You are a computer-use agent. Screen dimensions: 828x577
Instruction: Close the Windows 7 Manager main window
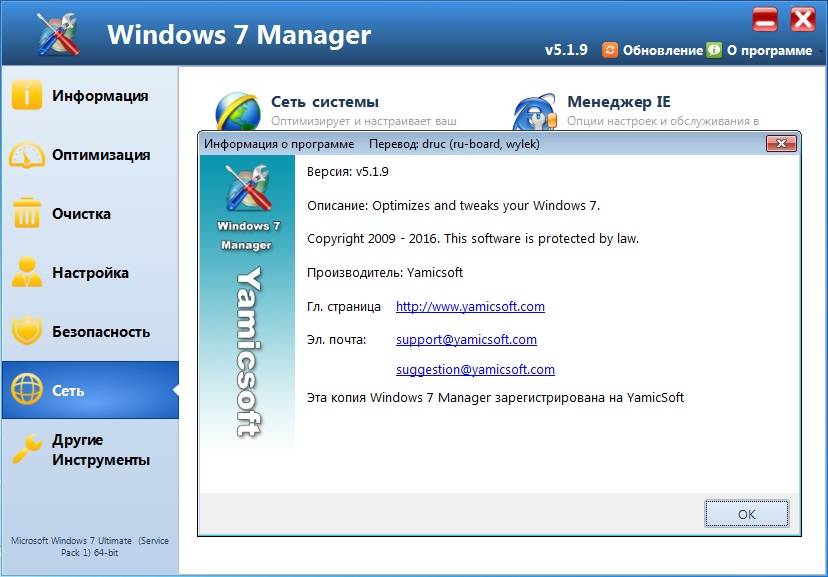803,20
